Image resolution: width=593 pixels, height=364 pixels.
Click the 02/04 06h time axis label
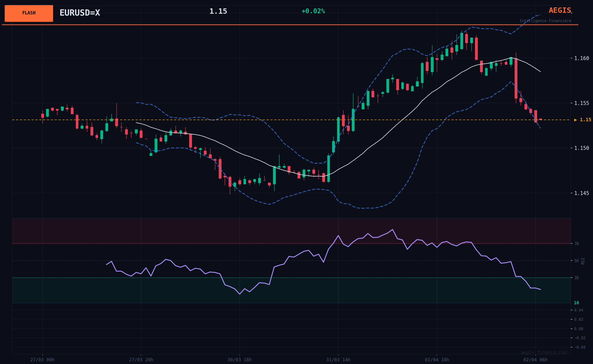click(535, 360)
